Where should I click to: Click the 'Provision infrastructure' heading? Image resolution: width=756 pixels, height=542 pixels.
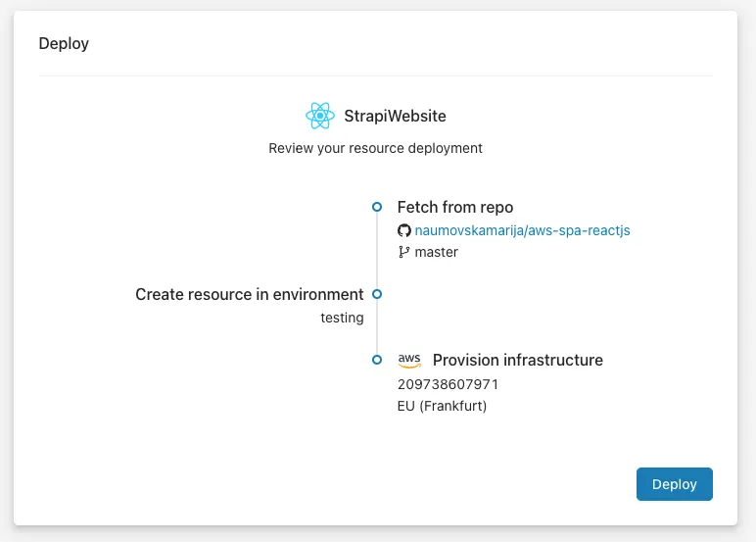pos(518,360)
